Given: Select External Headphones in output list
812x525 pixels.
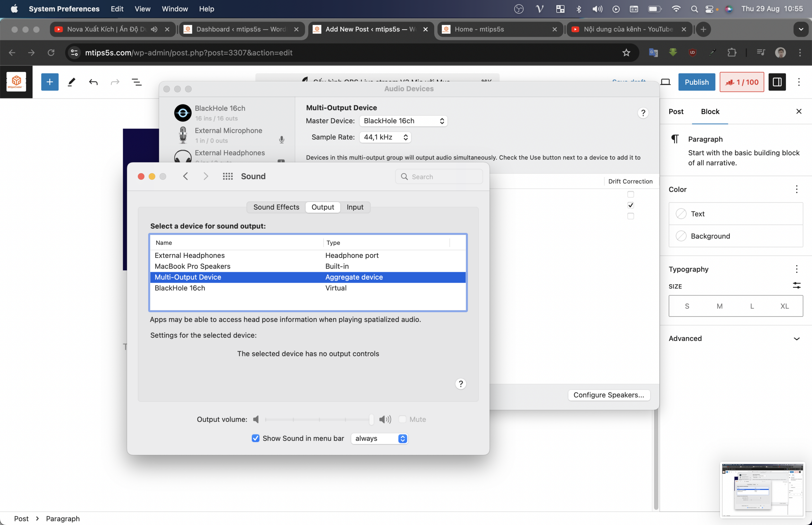Looking at the screenshot, I should tap(307, 255).
